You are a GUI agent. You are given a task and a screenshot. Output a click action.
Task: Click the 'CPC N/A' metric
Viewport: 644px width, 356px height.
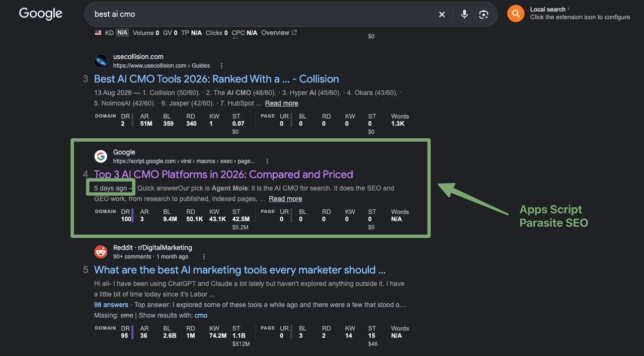245,33
